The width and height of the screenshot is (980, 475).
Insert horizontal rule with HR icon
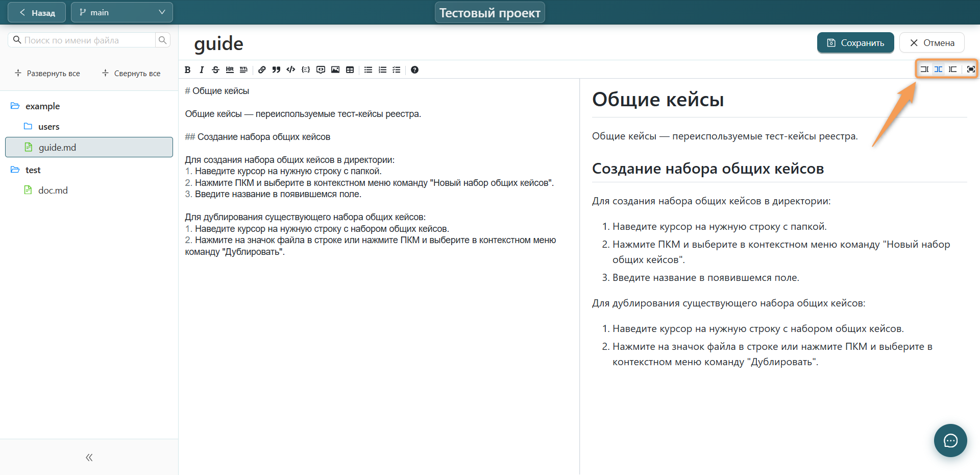tap(230, 70)
